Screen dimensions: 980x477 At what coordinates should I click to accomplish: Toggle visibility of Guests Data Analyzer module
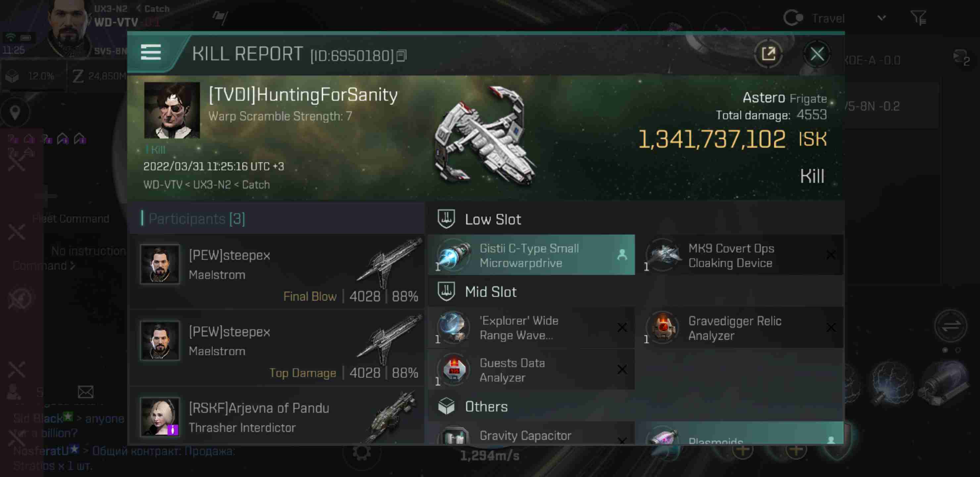pyautogui.click(x=622, y=369)
